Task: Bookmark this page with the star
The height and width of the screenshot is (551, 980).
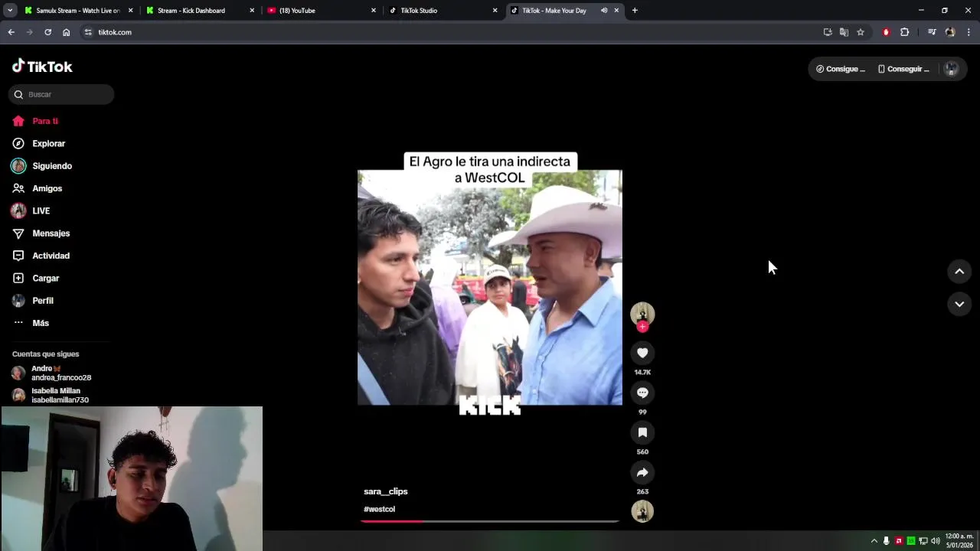Action: pos(861,32)
